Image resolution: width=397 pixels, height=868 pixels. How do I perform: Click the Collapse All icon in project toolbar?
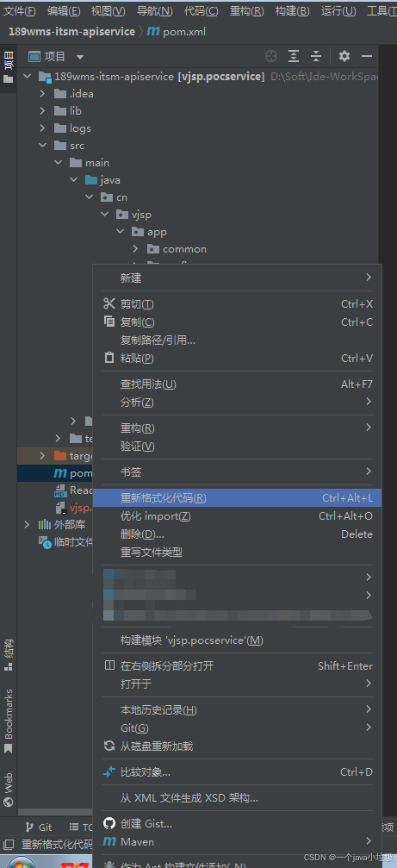[316, 56]
